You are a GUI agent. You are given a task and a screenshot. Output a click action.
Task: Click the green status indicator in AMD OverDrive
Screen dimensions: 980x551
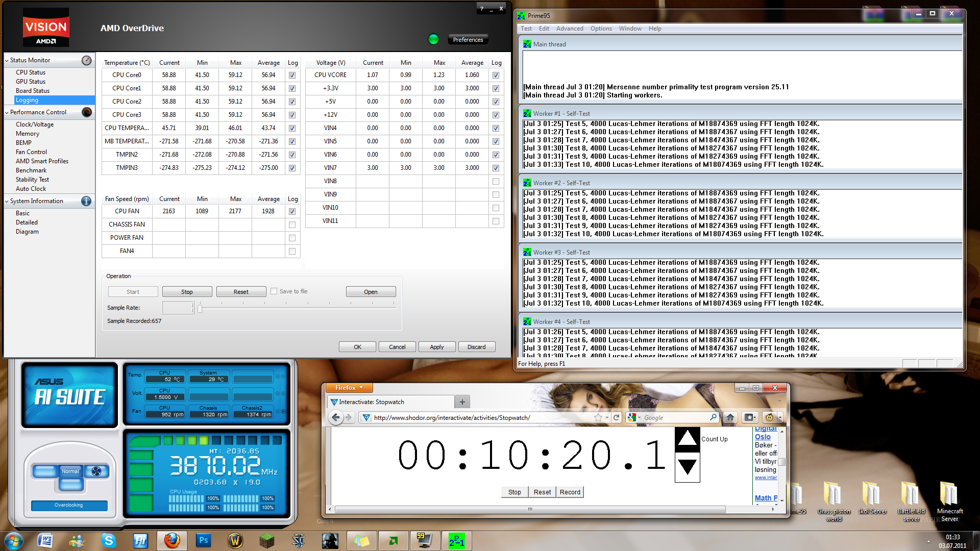tap(433, 39)
